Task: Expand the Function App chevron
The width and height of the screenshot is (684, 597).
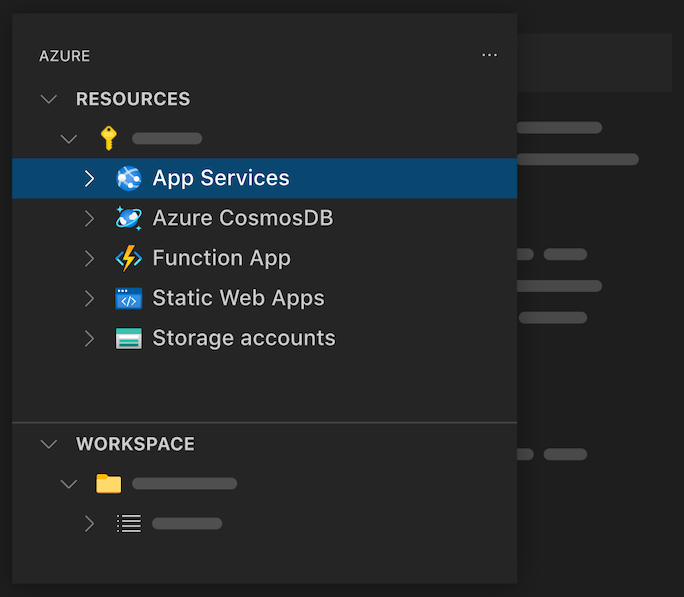Action: tap(89, 258)
